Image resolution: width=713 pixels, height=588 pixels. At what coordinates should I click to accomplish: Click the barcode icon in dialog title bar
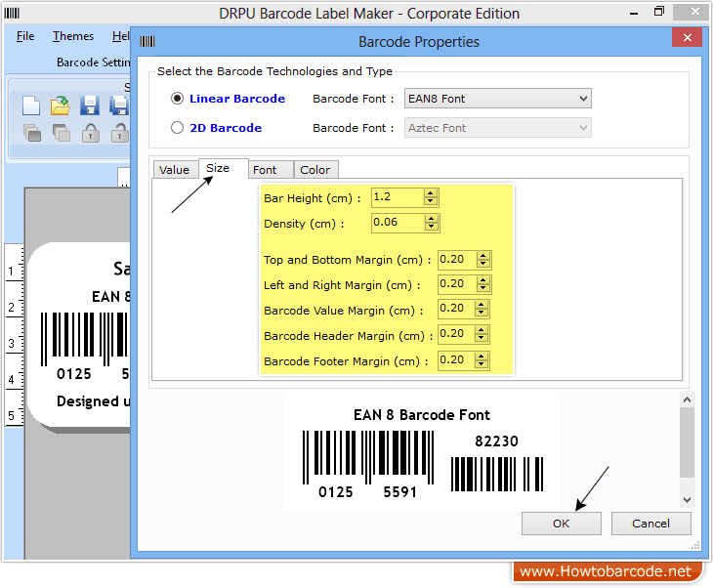tap(147, 42)
